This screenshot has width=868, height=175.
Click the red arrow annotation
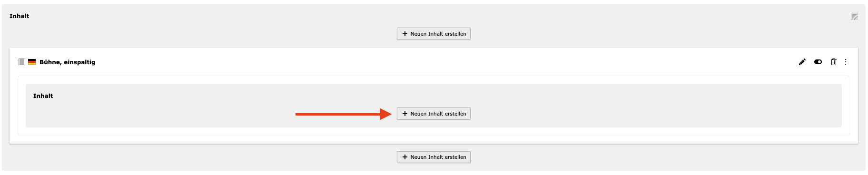click(343, 114)
